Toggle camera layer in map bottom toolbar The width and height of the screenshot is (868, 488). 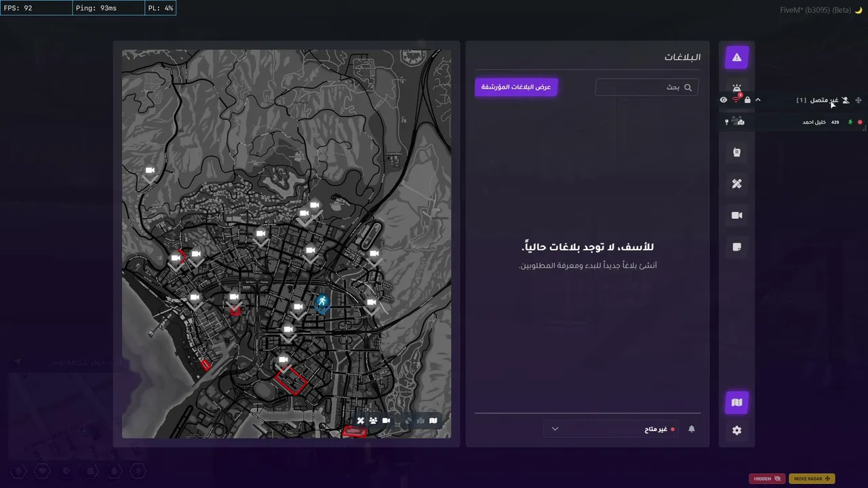386,421
